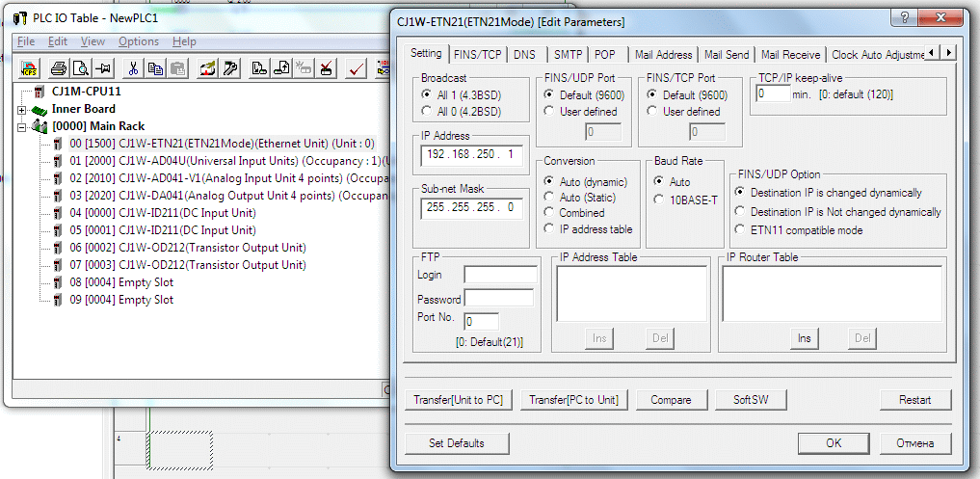
Task: Open the File menu
Action: pos(26,41)
